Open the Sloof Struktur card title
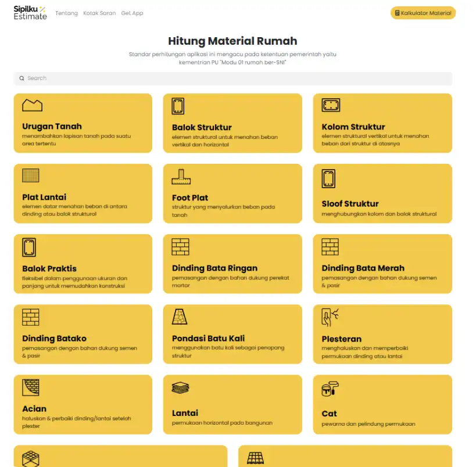The image size is (476, 467). 350,204
